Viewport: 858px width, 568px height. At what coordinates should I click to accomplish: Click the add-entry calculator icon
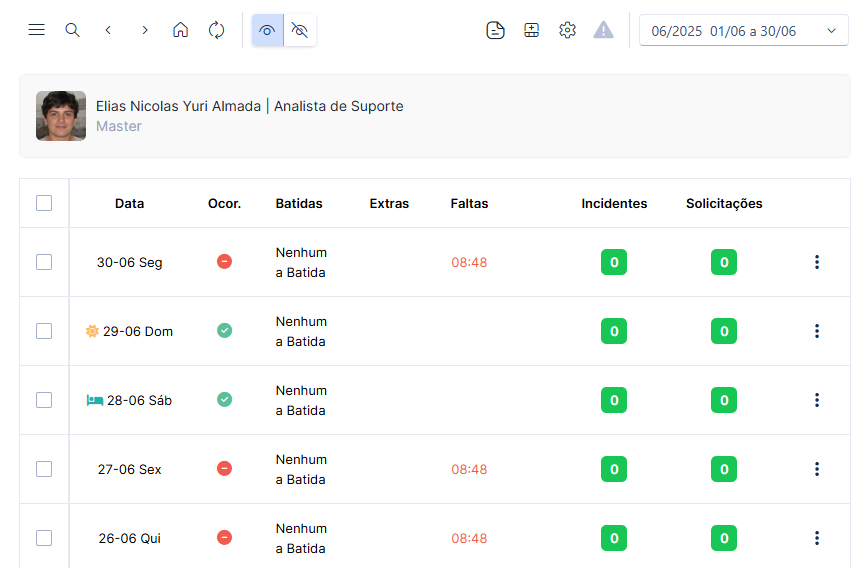point(531,30)
